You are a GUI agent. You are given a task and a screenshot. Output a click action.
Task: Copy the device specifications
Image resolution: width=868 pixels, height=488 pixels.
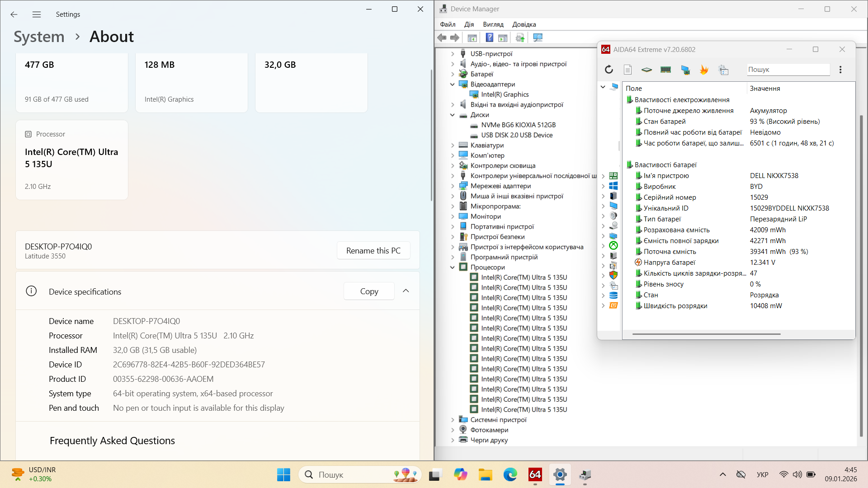tap(369, 291)
